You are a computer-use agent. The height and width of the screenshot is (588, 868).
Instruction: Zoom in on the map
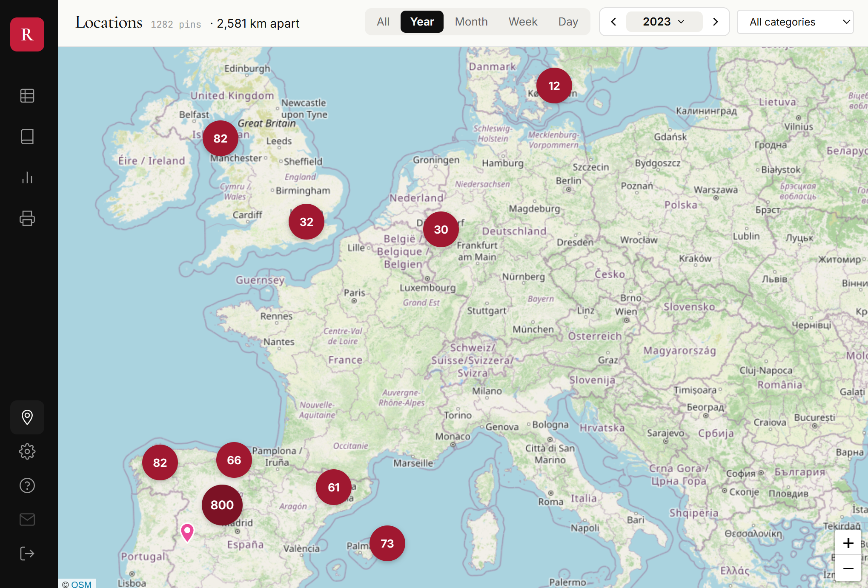point(848,543)
